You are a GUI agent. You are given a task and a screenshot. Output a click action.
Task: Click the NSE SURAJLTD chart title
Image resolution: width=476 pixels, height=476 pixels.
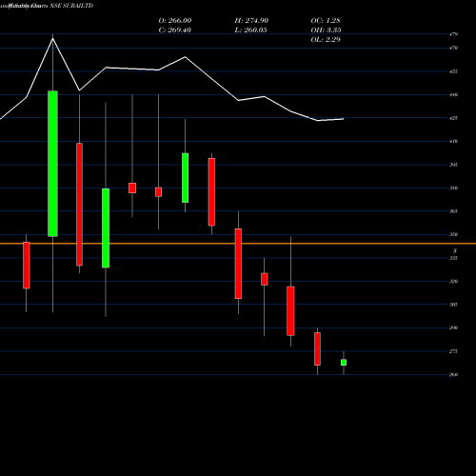pyautogui.click(x=70, y=6)
